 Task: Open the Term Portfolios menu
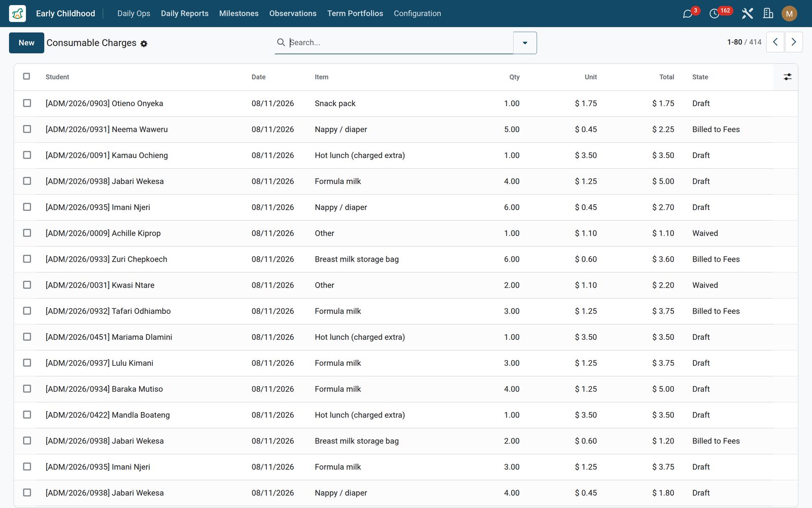coord(355,13)
